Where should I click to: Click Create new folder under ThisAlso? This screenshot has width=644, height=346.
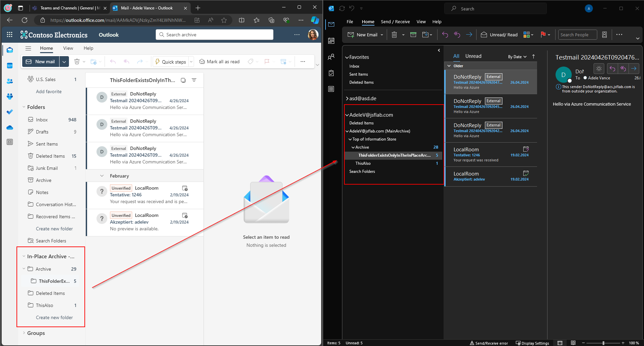(54, 317)
